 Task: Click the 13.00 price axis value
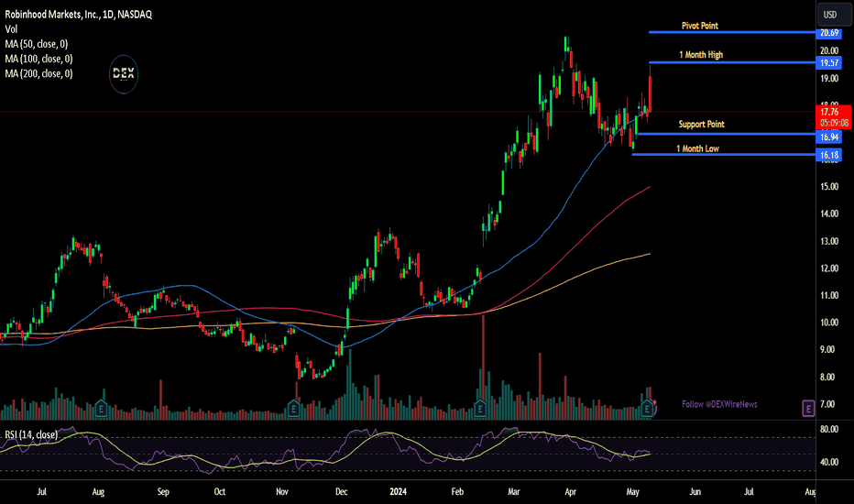(829, 241)
